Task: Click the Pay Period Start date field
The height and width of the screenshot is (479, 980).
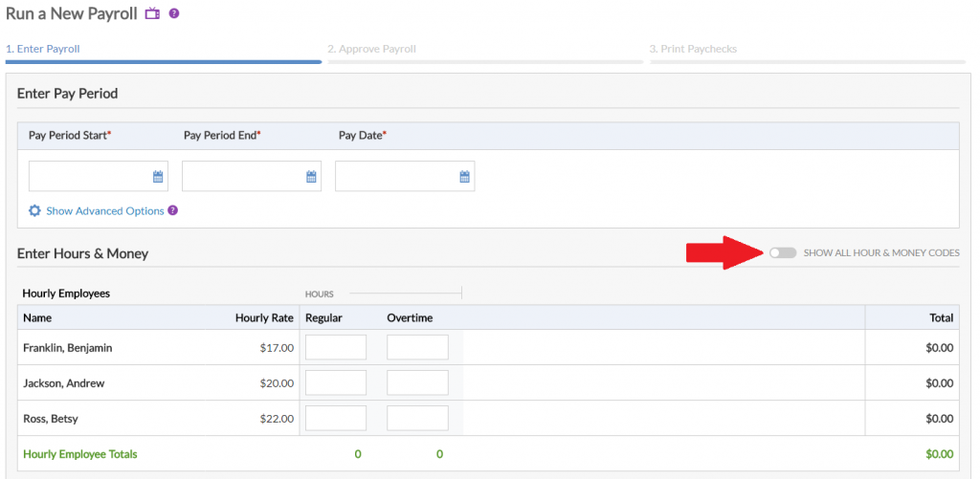Action: point(89,177)
